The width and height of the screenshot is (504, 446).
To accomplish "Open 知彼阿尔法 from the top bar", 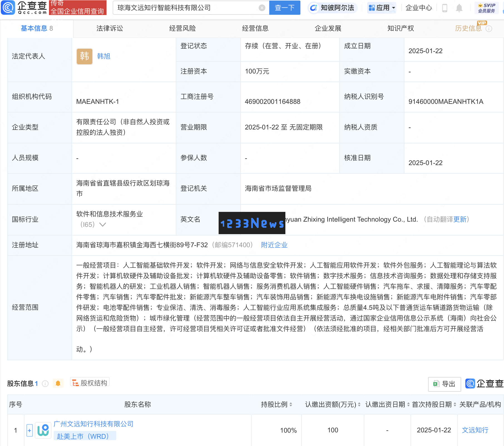I will [332, 8].
